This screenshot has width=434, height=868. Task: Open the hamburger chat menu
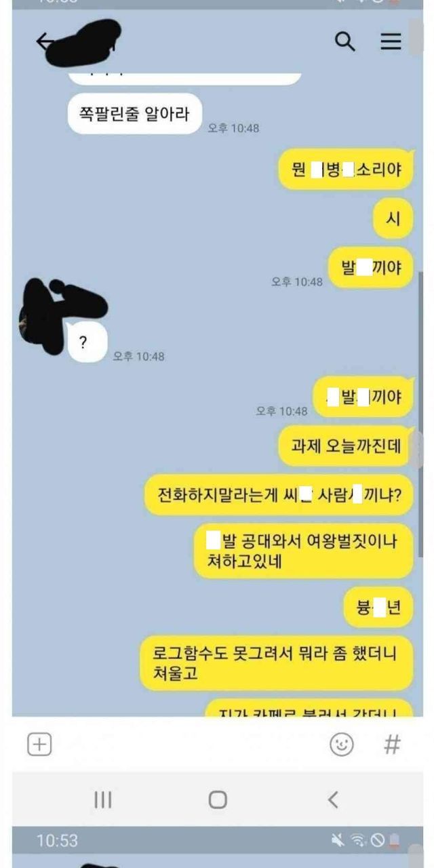(391, 42)
